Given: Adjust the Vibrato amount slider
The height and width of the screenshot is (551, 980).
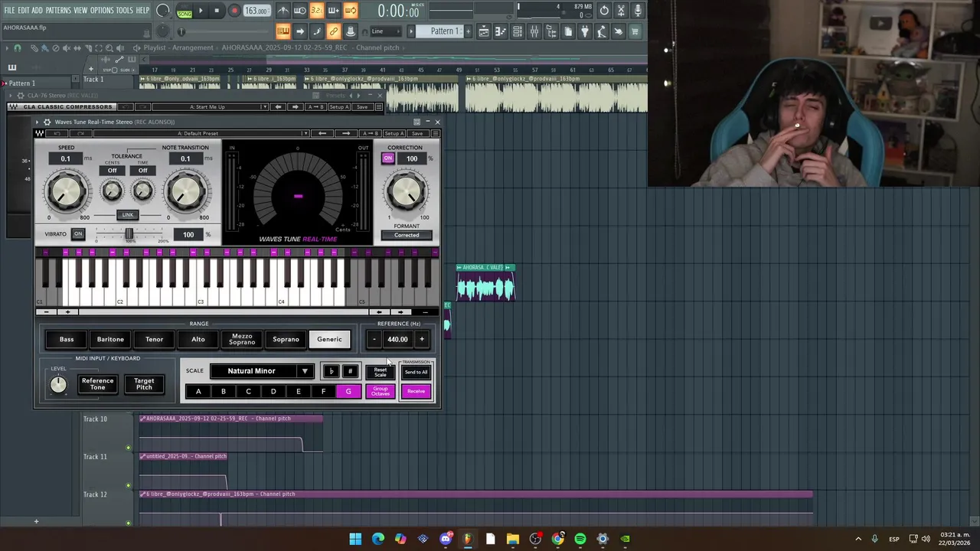Looking at the screenshot, I should (x=129, y=234).
